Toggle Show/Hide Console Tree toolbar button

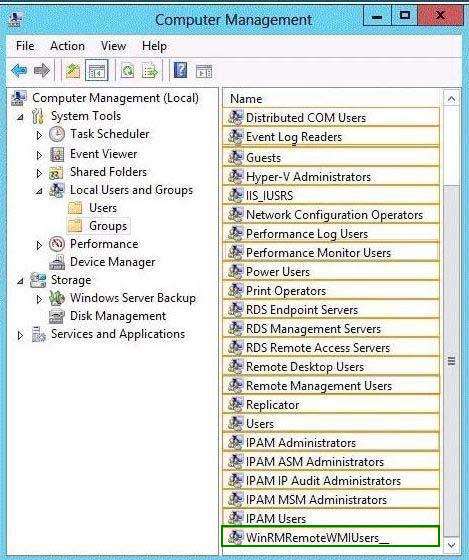pyautogui.click(x=96, y=70)
